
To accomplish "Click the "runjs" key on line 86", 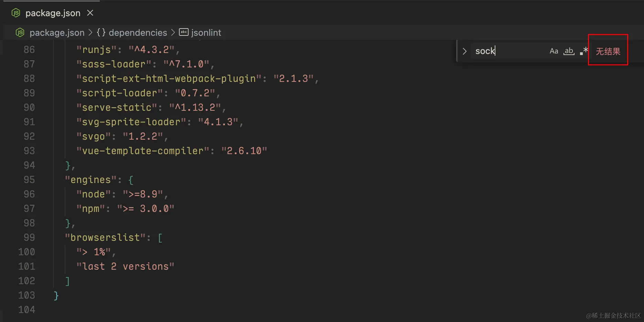I will 96,50.
